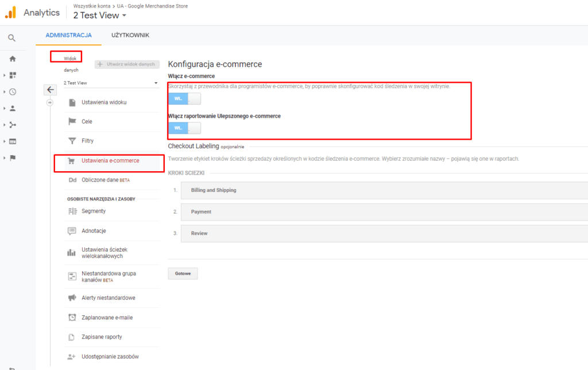Toggle the Włącz e-commerce switch
This screenshot has height=370, width=588.
(x=184, y=98)
